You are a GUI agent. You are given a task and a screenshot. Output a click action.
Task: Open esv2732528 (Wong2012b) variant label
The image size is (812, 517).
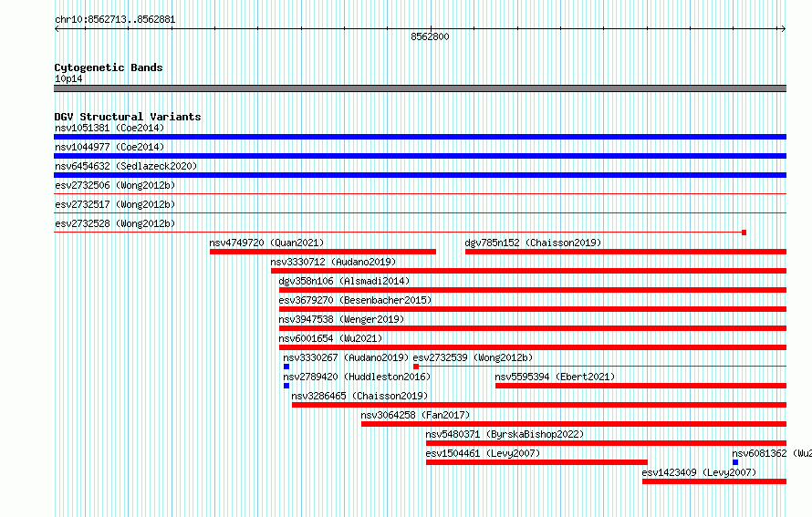pyautogui.click(x=115, y=223)
